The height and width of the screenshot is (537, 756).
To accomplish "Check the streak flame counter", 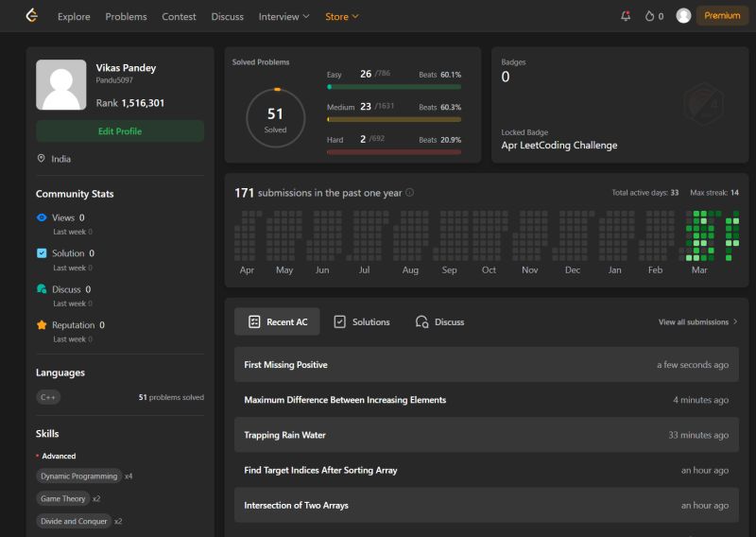I will [x=654, y=16].
